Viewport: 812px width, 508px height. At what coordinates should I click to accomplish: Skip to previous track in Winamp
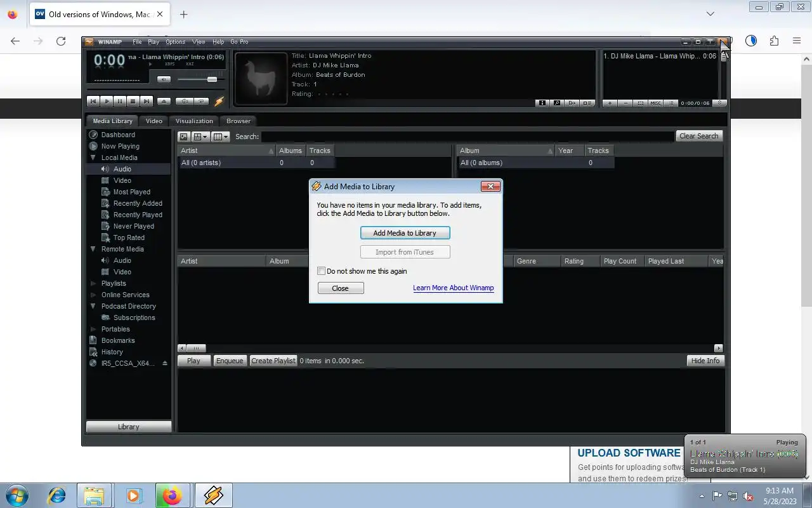coord(93,101)
